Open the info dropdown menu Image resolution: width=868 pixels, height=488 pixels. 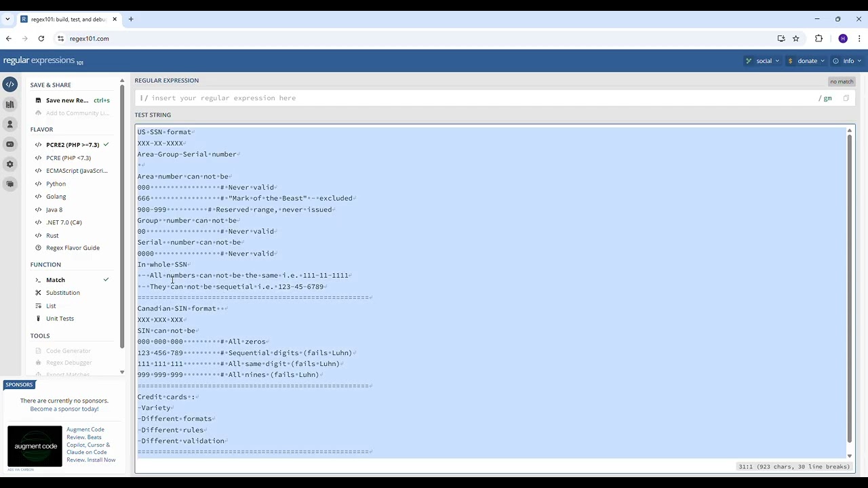tap(847, 61)
